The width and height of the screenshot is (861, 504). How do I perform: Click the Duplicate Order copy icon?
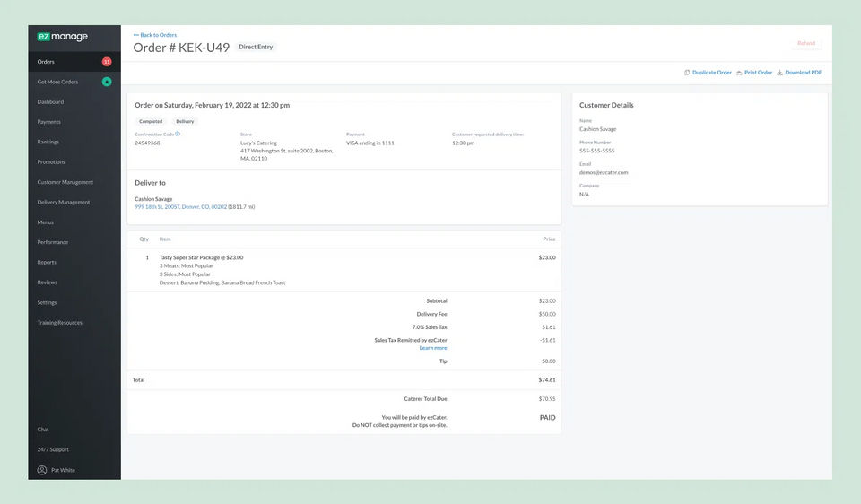687,73
